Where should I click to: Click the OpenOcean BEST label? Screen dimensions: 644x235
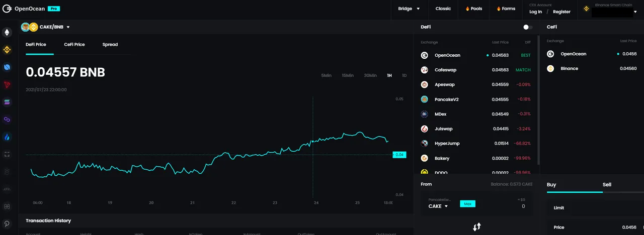click(x=526, y=55)
